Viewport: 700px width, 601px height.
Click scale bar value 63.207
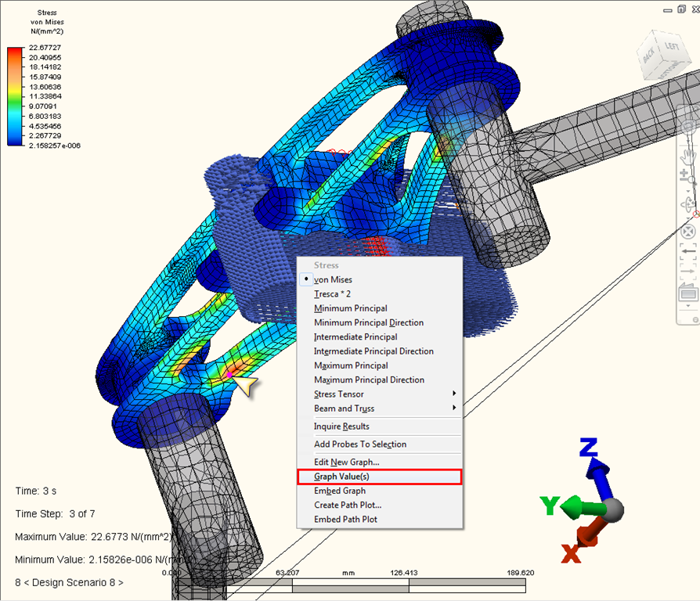click(x=287, y=573)
